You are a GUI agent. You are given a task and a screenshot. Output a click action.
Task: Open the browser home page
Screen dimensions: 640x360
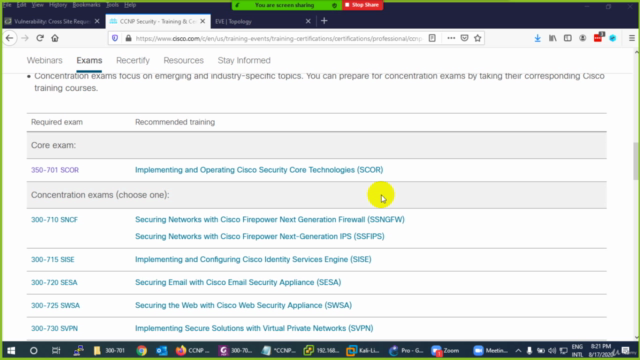[x=55, y=38]
